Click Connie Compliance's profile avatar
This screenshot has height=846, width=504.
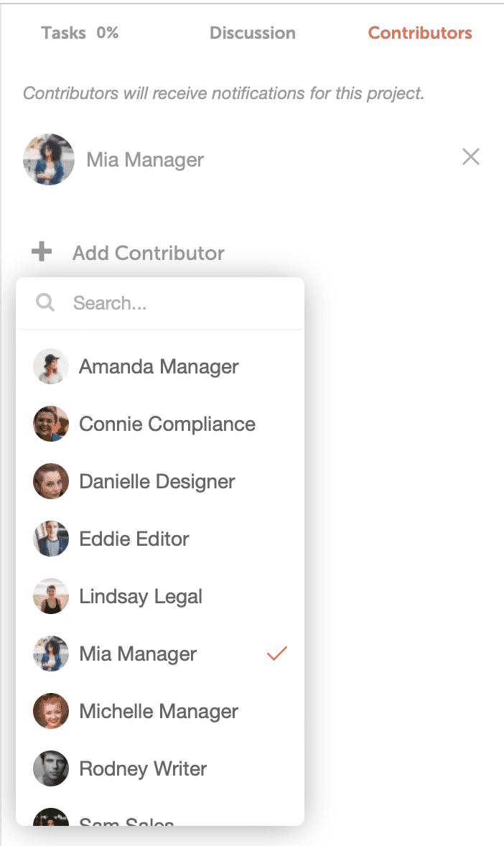[50, 424]
